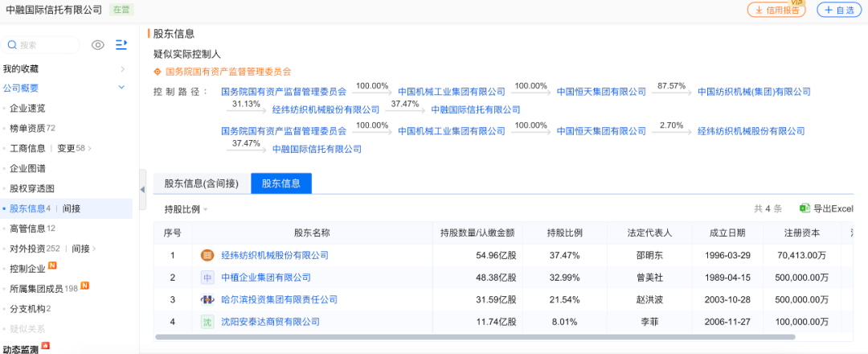Open 企业速览 in sidebar

[27, 108]
